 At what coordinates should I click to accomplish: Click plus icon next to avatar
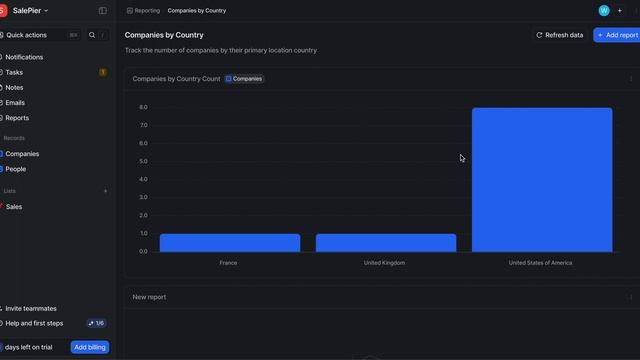(620, 11)
